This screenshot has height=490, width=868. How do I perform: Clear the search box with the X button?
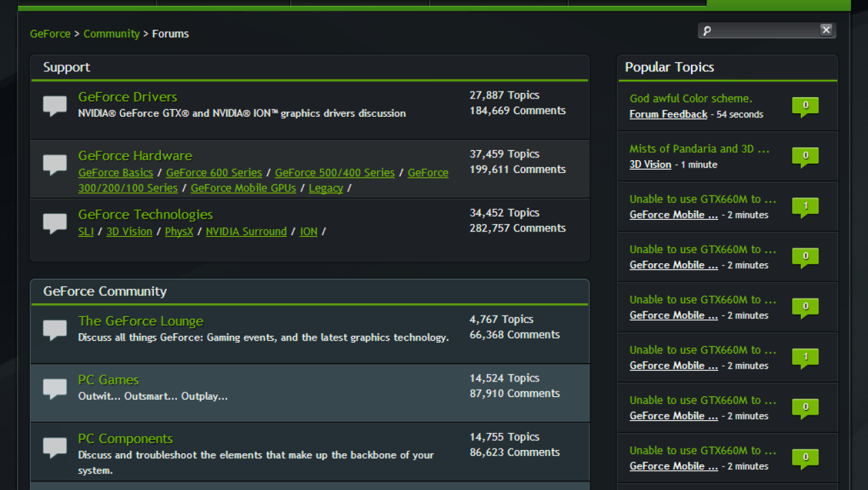tap(826, 30)
